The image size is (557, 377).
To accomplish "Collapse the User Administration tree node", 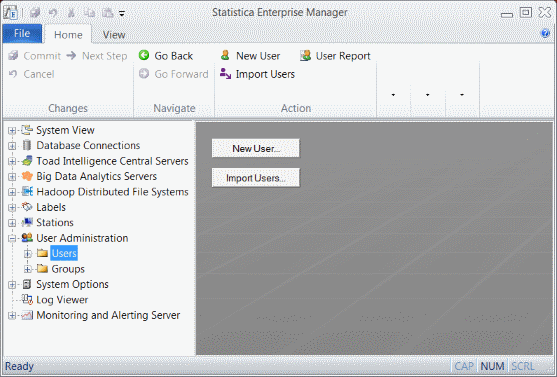I will [x=12, y=238].
